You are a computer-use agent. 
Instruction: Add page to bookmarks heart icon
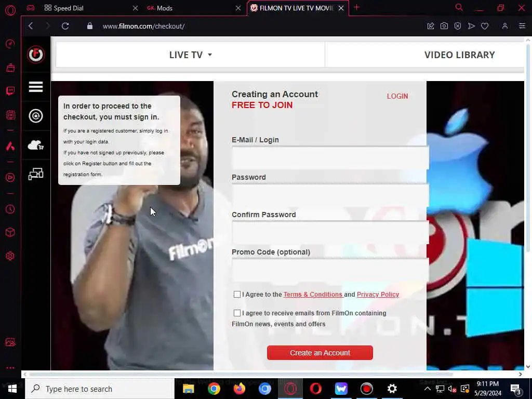[485, 26]
